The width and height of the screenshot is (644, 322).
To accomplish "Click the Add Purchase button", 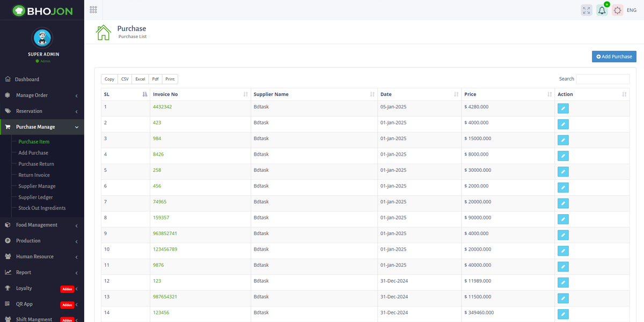I will click(614, 56).
